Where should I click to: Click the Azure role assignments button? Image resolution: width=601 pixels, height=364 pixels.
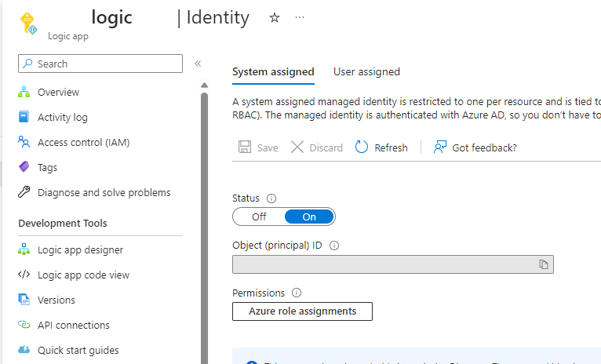(x=302, y=311)
